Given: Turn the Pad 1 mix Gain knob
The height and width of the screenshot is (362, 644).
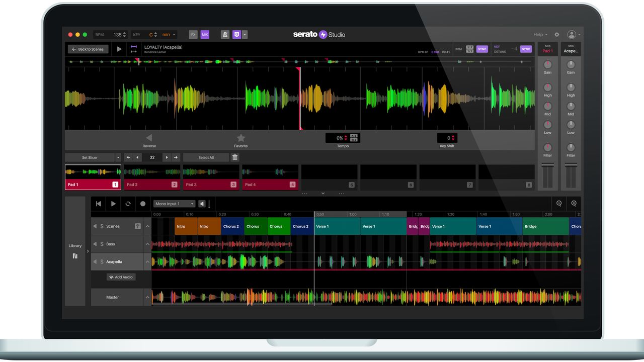Looking at the screenshot, I should (548, 65).
